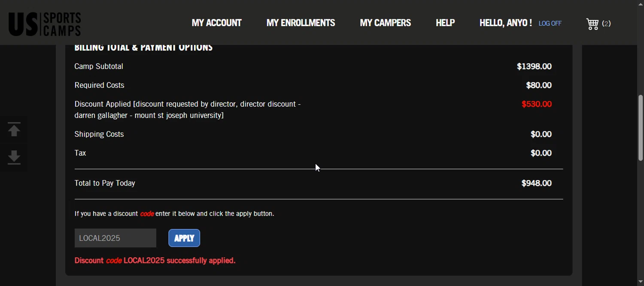Open the Help menu item
Image resolution: width=644 pixels, height=286 pixels.
[445, 23]
